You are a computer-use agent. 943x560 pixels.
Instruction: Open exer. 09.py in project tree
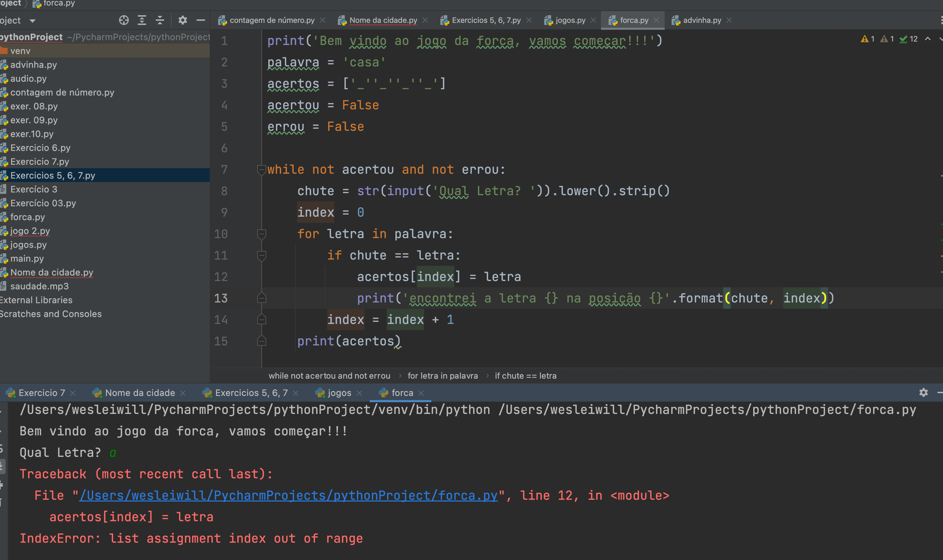click(x=34, y=120)
